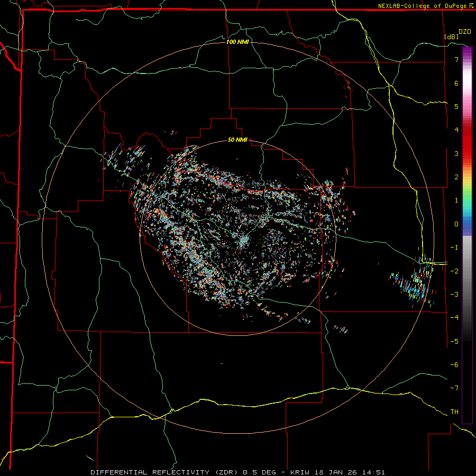The width and height of the screenshot is (476, 476).
Task: Click the 0 value on color scale
Action: (456, 224)
